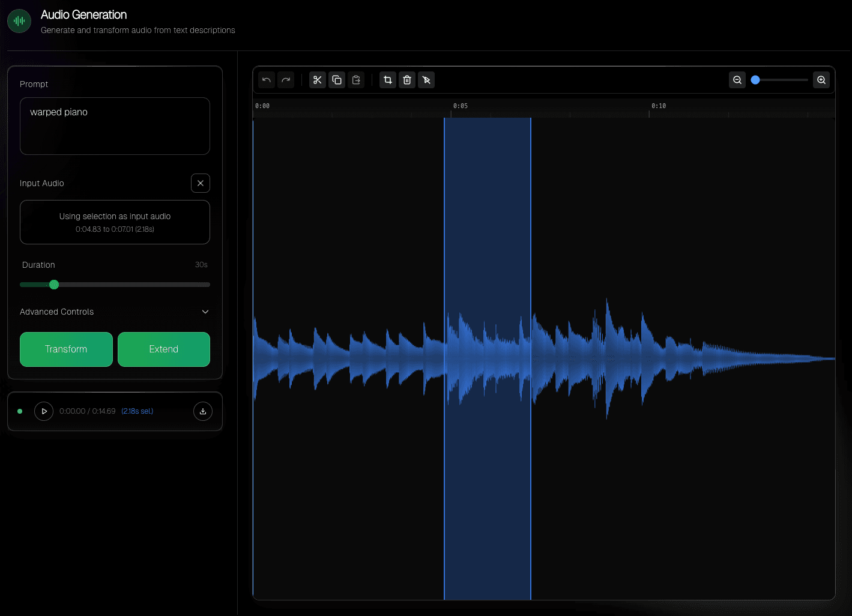Download the audio with the download icon
Screen dimensions: 852x616
tap(203, 411)
